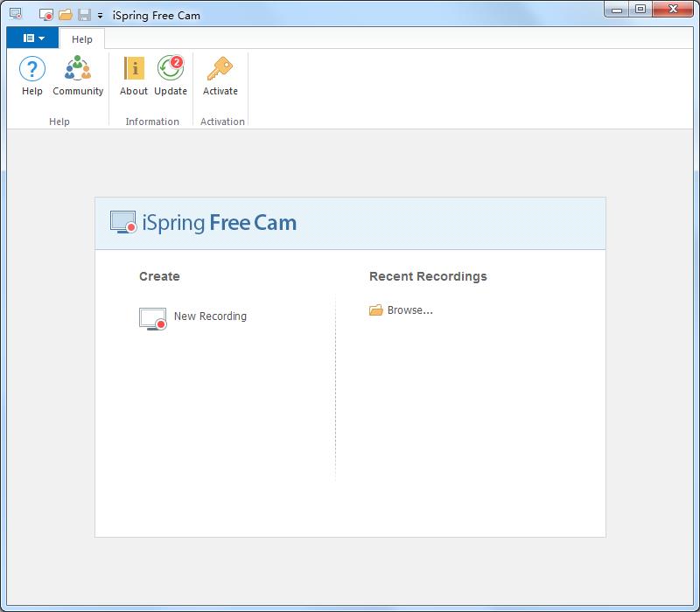The image size is (700, 612).
Task: Click the red update count badge
Action: [x=178, y=63]
